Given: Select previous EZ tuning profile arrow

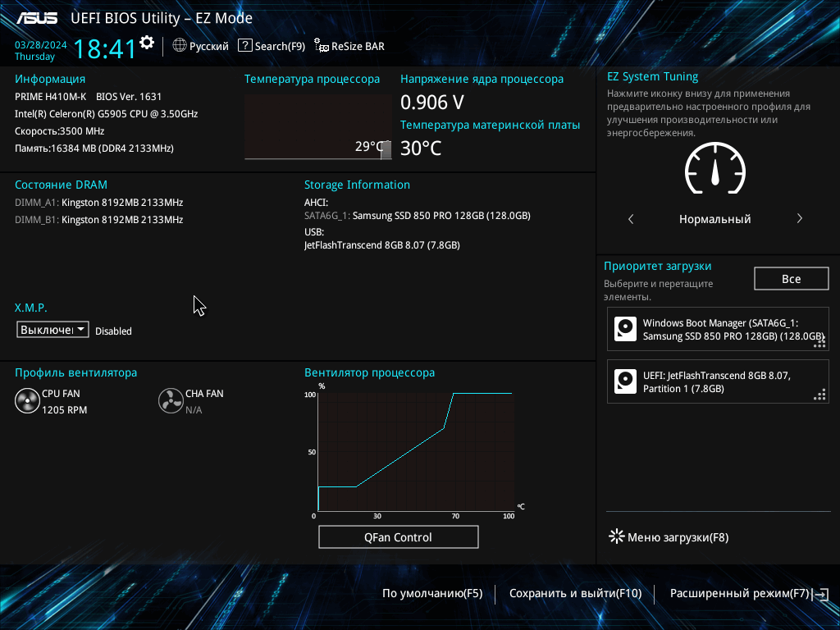Looking at the screenshot, I should pyautogui.click(x=631, y=218).
